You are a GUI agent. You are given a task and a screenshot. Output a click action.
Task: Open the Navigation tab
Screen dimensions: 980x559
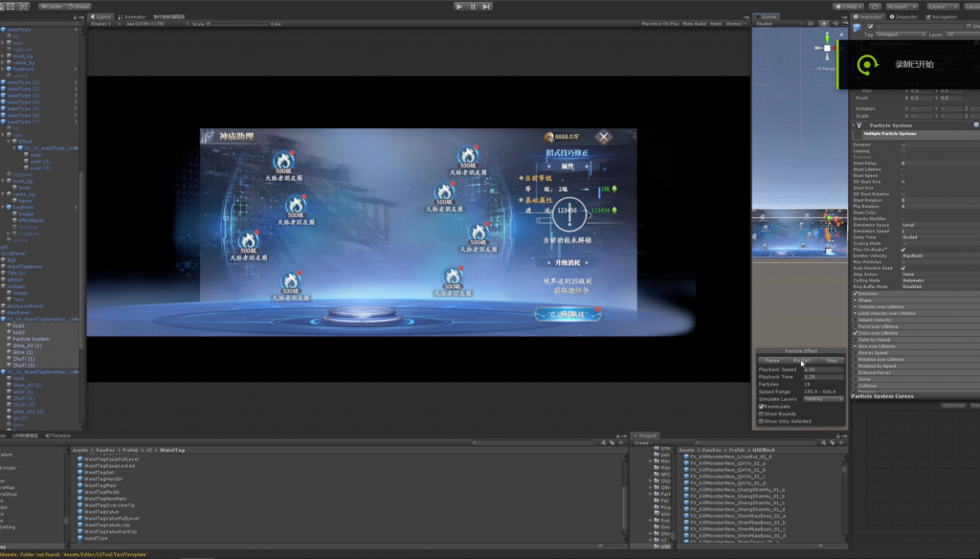(x=942, y=17)
